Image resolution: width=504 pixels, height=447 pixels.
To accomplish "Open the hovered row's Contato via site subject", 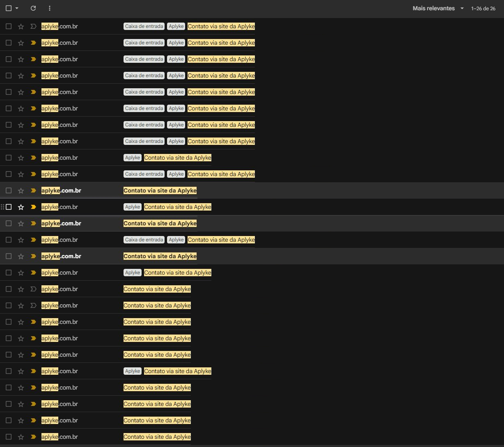I will click(178, 207).
